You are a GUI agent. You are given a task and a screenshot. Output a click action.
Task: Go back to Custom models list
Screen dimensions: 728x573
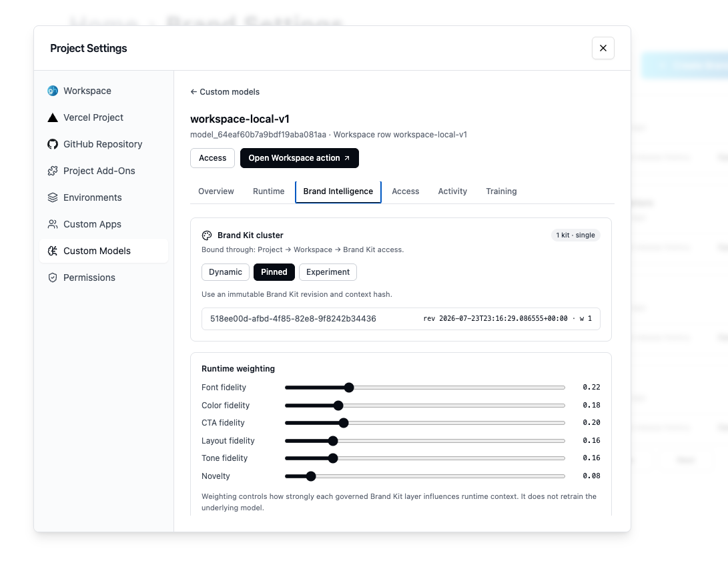tap(225, 92)
